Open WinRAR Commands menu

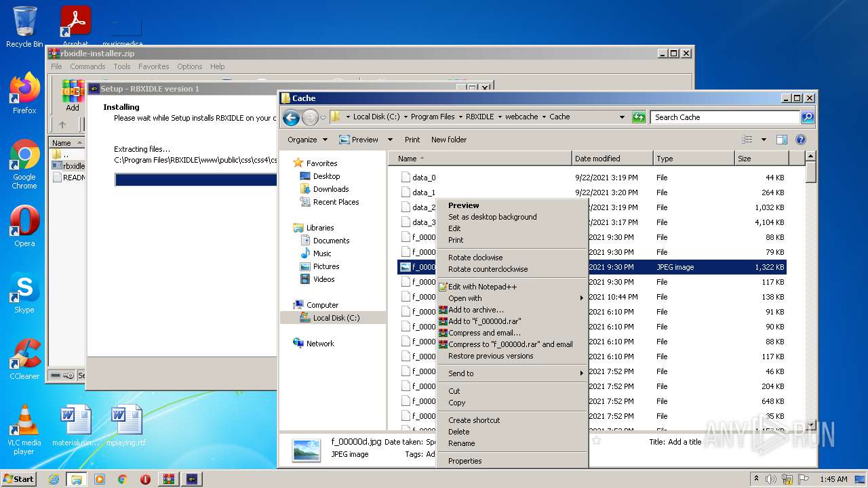point(87,66)
